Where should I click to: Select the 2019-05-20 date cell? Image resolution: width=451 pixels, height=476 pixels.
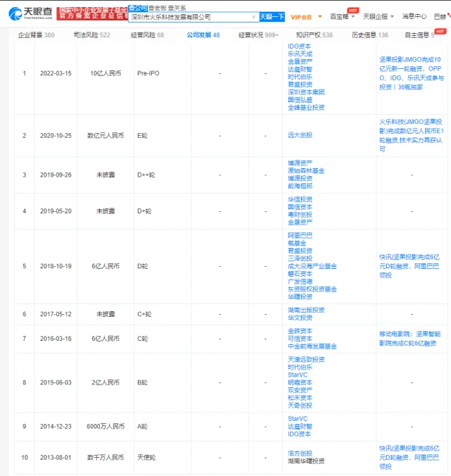point(56,211)
